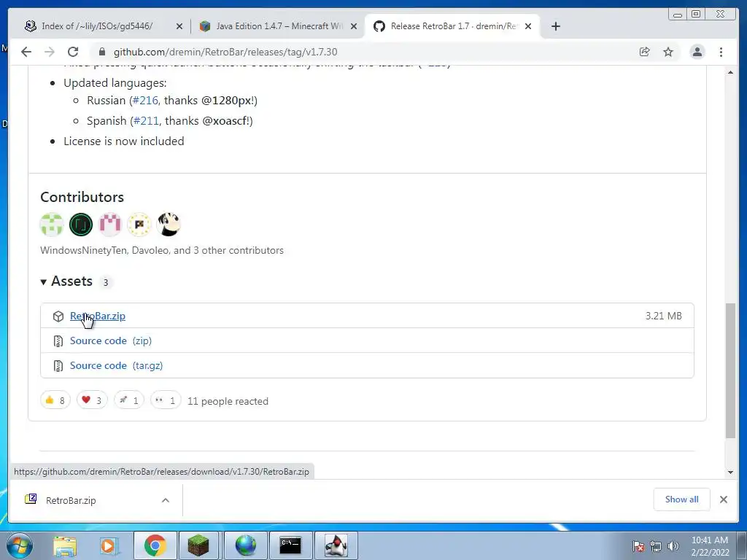Screen dimensions: 747x560
Task: Open the Minecraft grass block taskbar icon
Action: (198, 545)
